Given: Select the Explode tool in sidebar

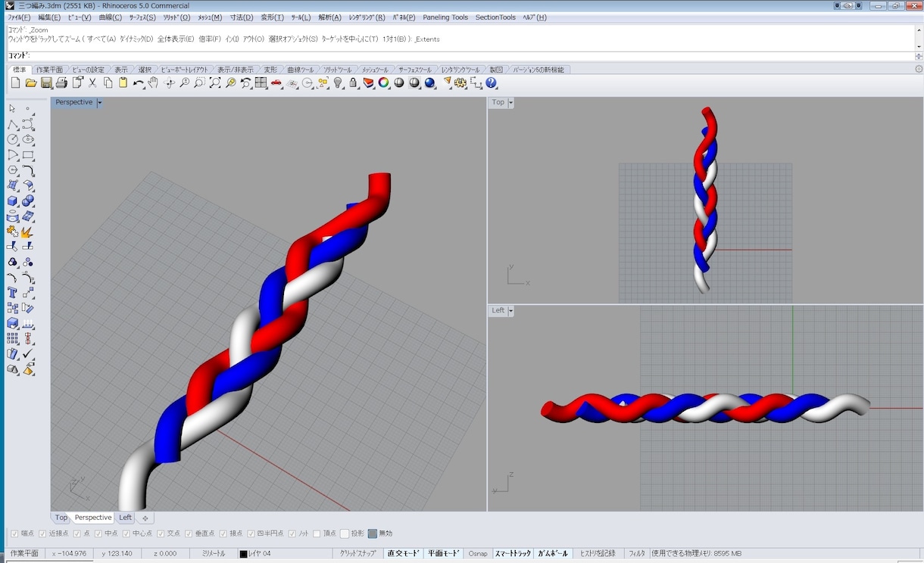Looking at the screenshot, I should coord(28,232).
